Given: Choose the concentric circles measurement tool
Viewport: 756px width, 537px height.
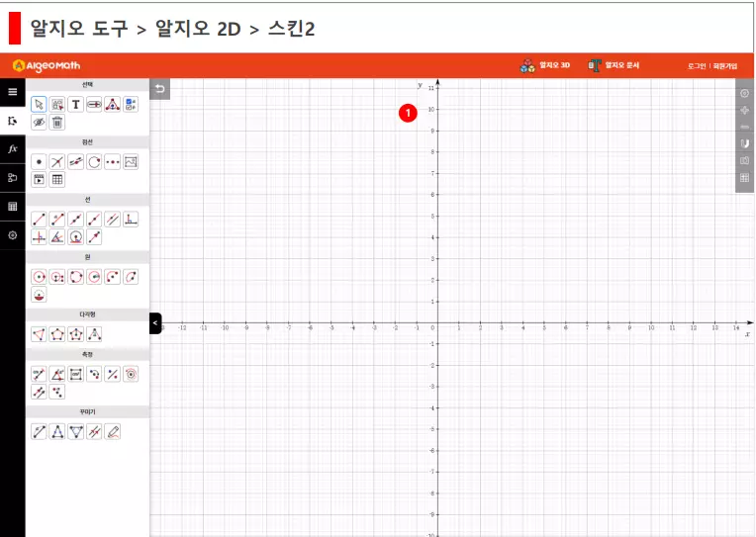Looking at the screenshot, I should click(131, 374).
